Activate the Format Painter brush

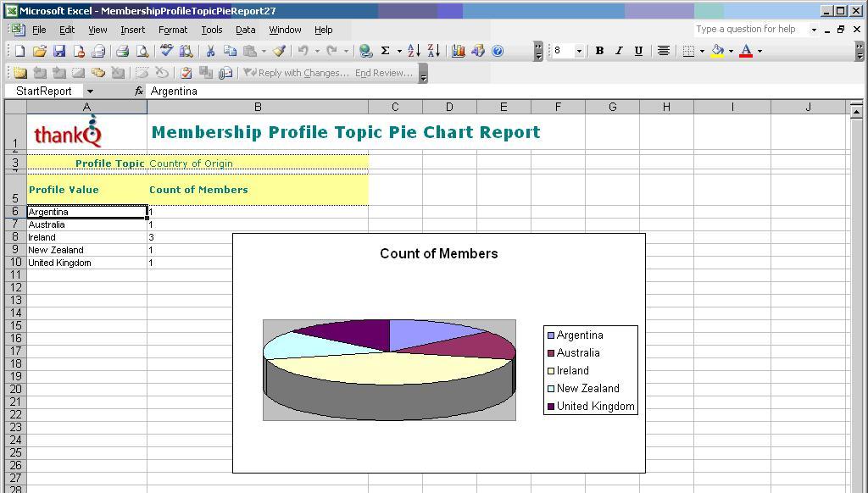[x=279, y=51]
